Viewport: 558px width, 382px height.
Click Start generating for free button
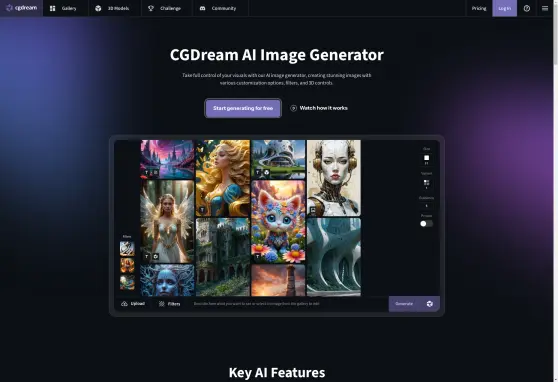pyautogui.click(x=243, y=108)
